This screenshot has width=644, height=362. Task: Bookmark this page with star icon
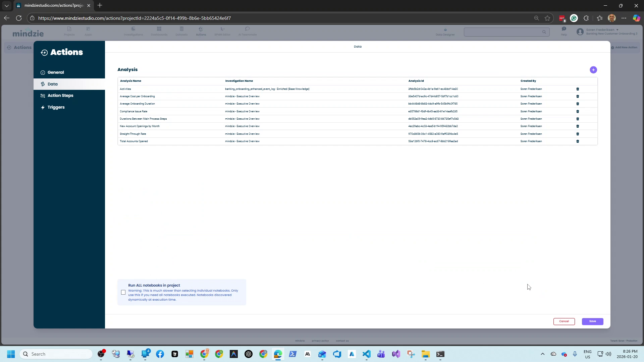click(x=547, y=18)
